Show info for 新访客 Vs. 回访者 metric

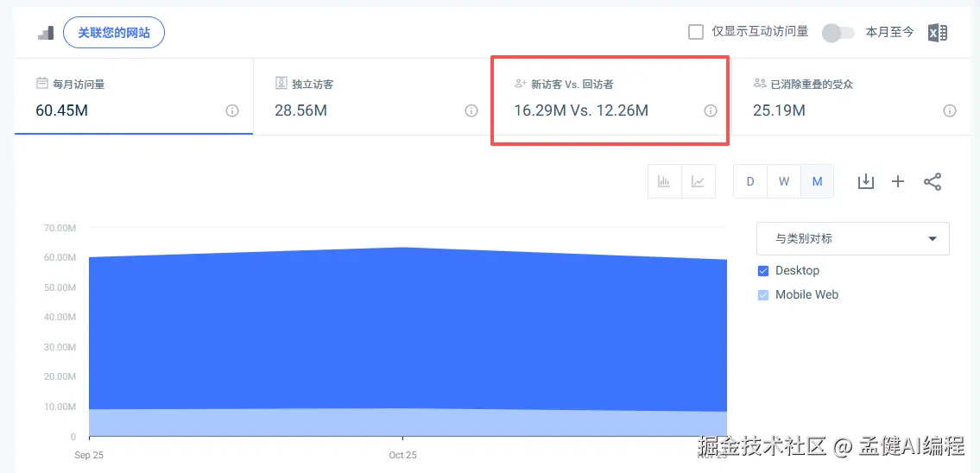point(711,110)
